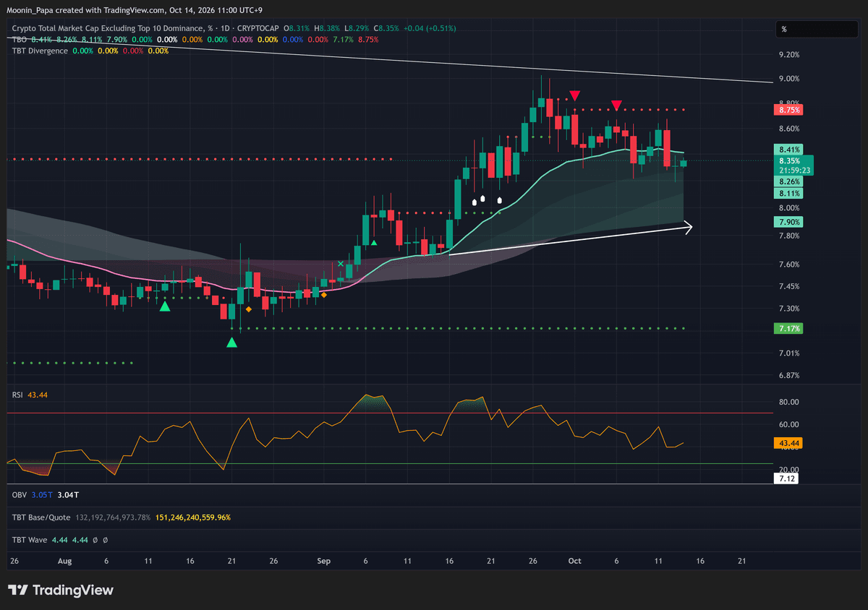Image resolution: width=868 pixels, height=610 pixels.
Task: Click the orange diamond marker above the Sep label
Action: [x=323, y=295]
